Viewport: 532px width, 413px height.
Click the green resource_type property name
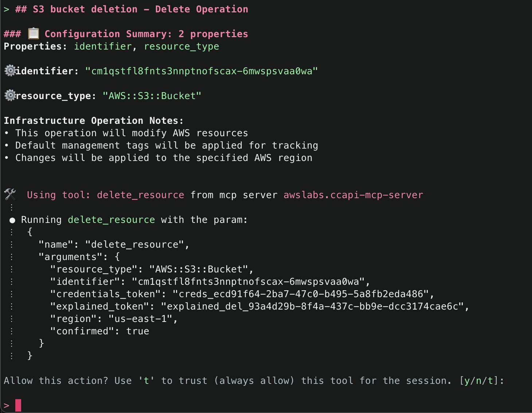[x=181, y=47]
